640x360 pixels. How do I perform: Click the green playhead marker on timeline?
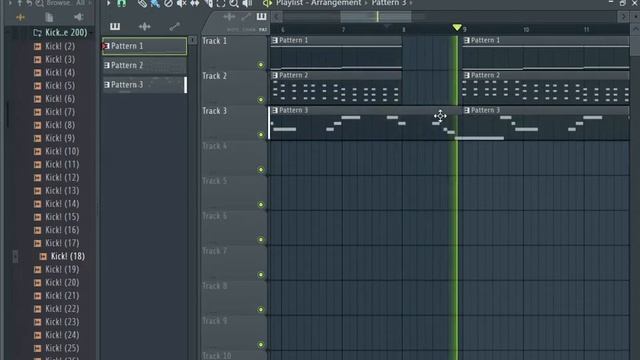457,27
